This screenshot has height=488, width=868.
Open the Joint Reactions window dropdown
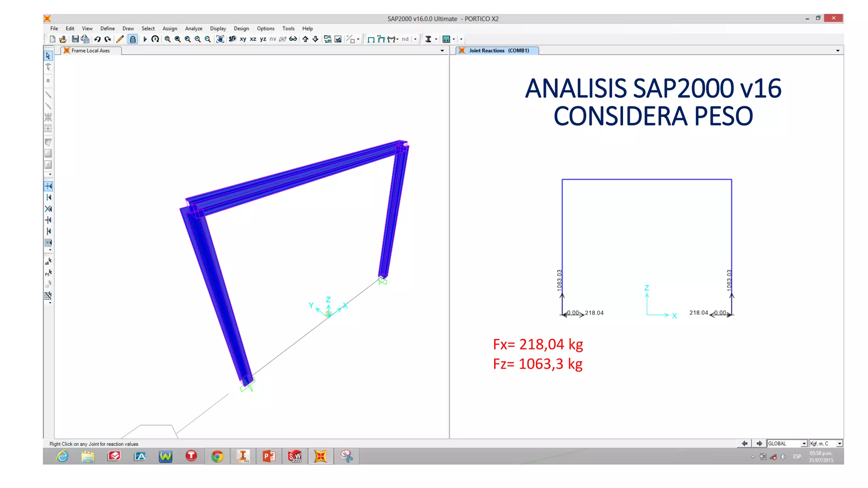coord(837,50)
